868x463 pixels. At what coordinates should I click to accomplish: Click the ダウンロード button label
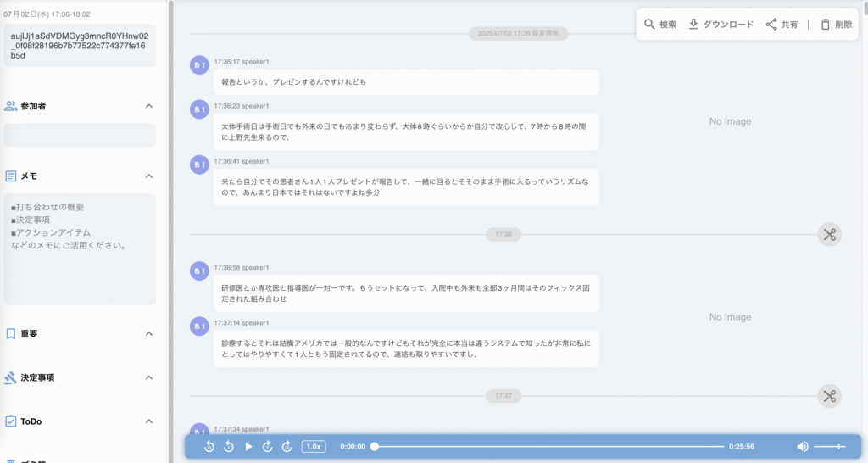click(728, 25)
